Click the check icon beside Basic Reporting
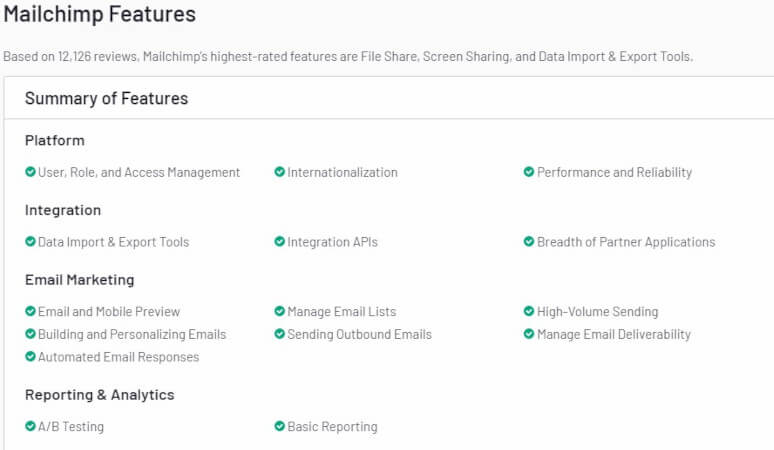This screenshot has height=450, width=774. [x=280, y=427]
